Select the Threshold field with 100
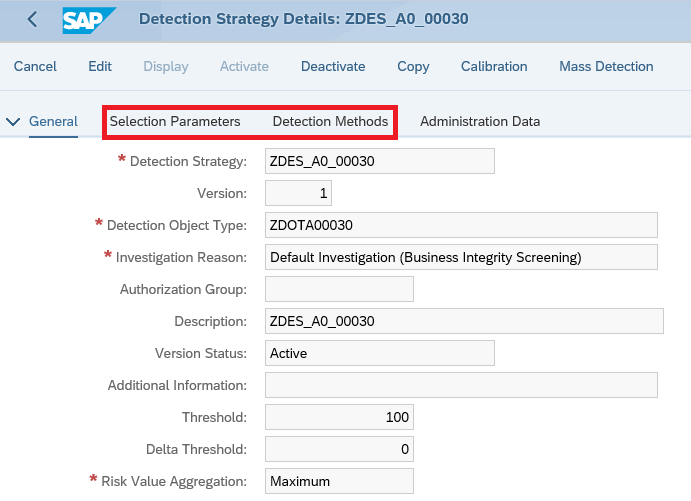Viewport: 691px width, 501px height. tap(339, 417)
